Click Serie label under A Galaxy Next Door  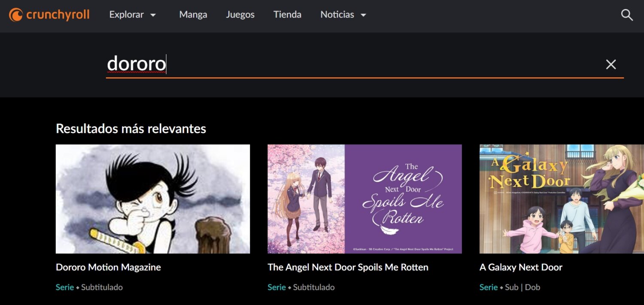489,287
